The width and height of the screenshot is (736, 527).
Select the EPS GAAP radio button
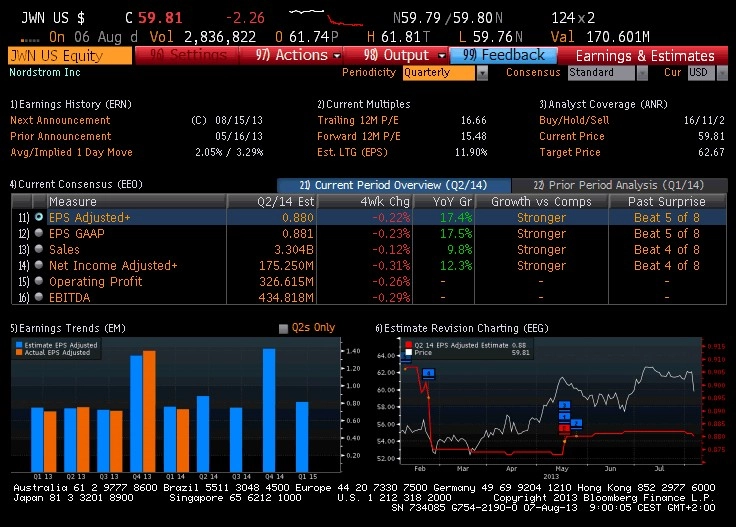(x=39, y=233)
